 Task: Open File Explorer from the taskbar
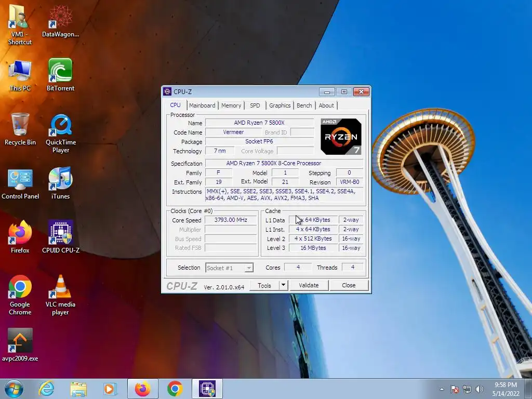(78, 389)
